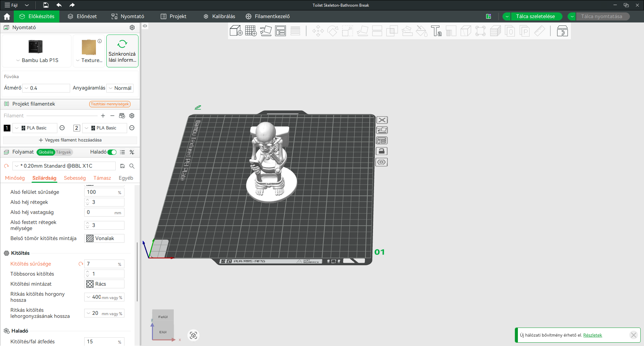Open filament 2 PLA Basic dropdown
The image size is (644, 346).
(x=105, y=128)
